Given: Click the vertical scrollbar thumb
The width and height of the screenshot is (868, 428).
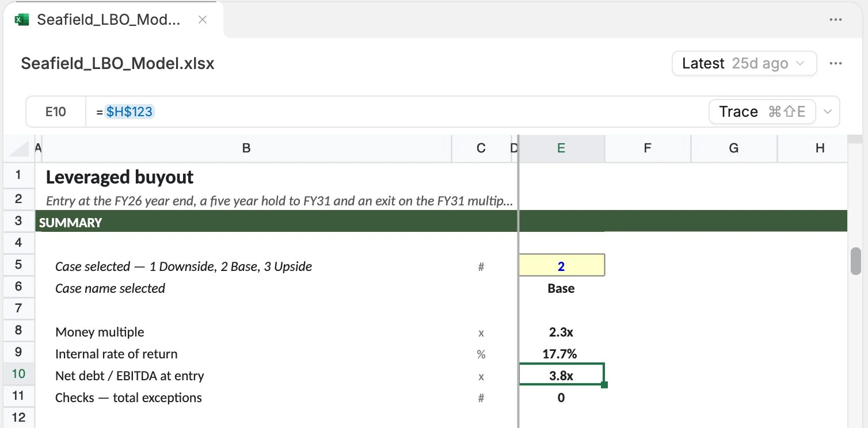Looking at the screenshot, I should (856, 261).
